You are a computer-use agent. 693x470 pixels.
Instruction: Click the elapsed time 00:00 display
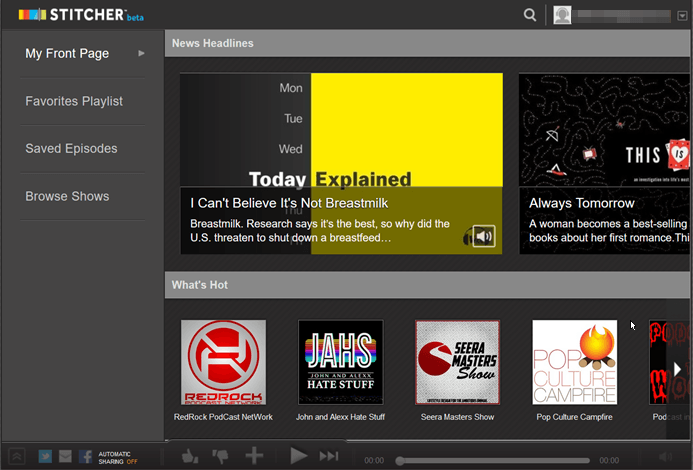click(x=374, y=461)
